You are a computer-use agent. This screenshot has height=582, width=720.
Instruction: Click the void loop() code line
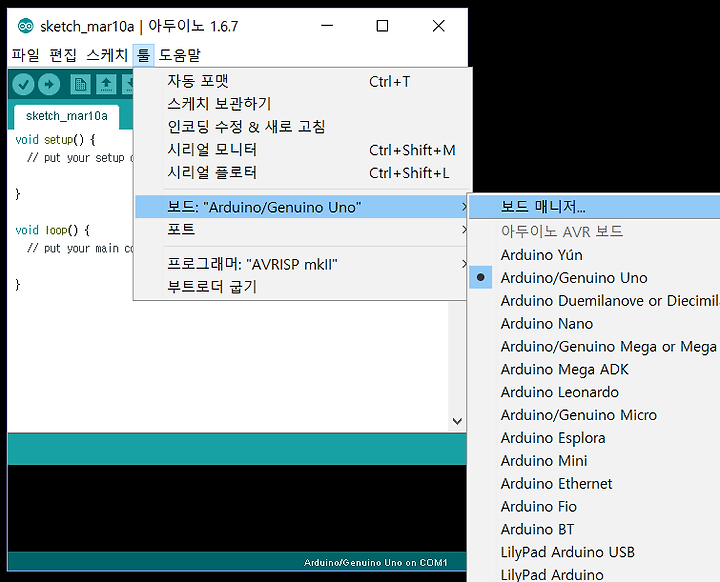click(52, 230)
